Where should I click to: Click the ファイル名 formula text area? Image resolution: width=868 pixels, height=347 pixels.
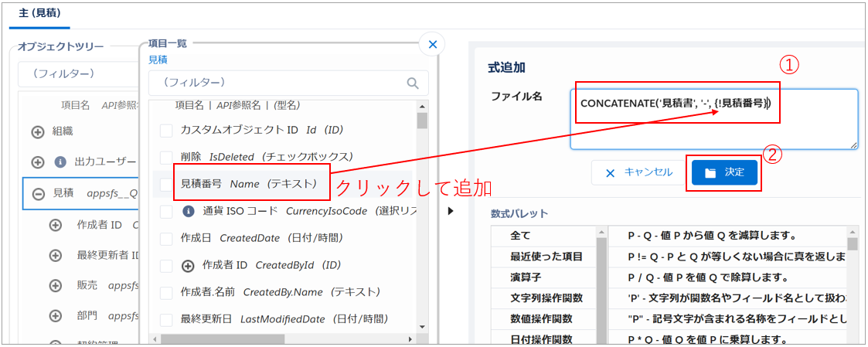click(713, 133)
